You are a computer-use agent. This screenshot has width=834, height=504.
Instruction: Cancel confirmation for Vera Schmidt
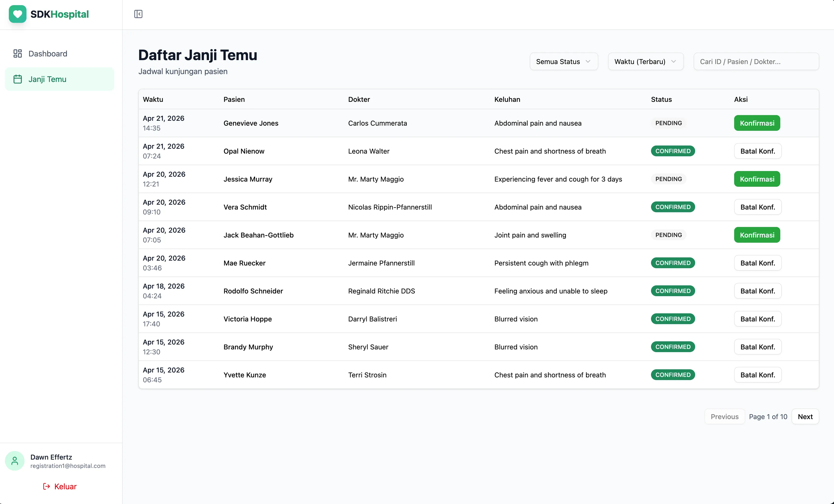click(757, 207)
